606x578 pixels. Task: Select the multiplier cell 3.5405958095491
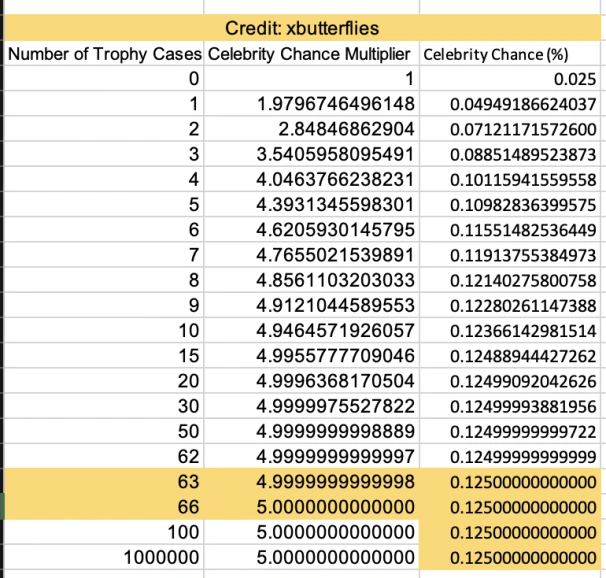312,154
